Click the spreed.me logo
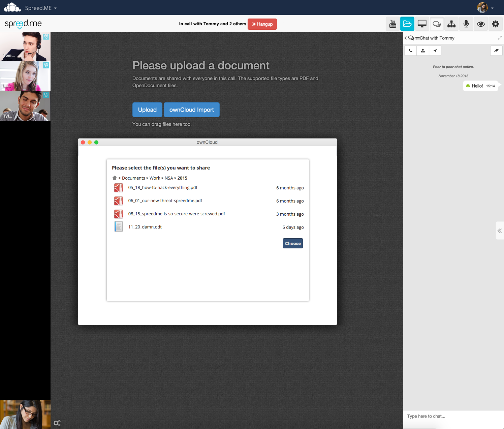The height and width of the screenshot is (429, 504). (23, 24)
